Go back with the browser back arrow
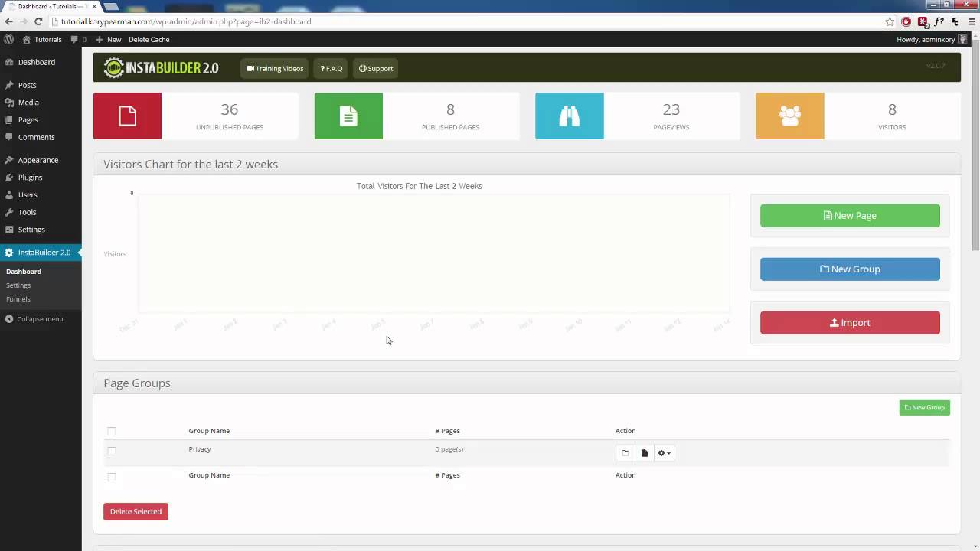Screen dimensions: 980x551 click(9, 21)
